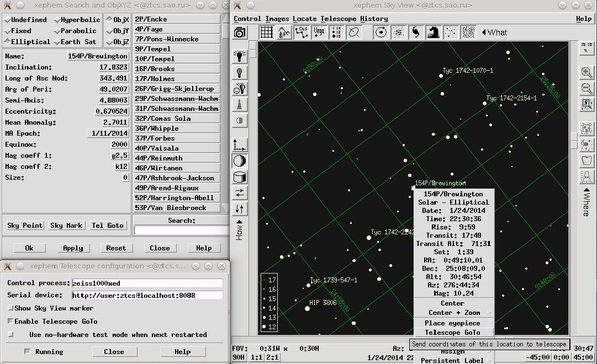Screen dimensions: 597x364
Task: Choose Center + Zoom in popup menu
Action: (x=454, y=313)
